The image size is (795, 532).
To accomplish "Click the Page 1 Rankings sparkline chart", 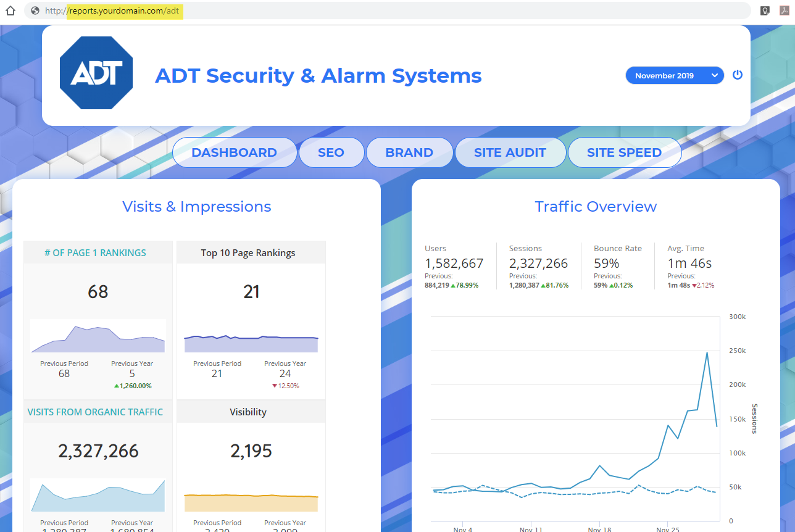I will click(98, 338).
